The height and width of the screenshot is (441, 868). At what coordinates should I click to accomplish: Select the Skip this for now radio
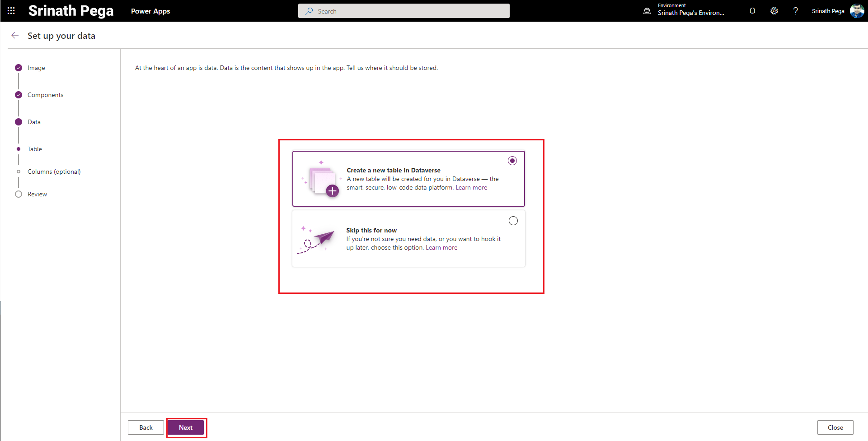[513, 221]
